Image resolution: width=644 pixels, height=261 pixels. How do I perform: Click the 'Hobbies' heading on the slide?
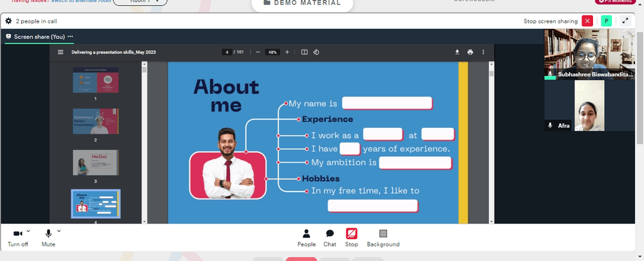point(321,179)
